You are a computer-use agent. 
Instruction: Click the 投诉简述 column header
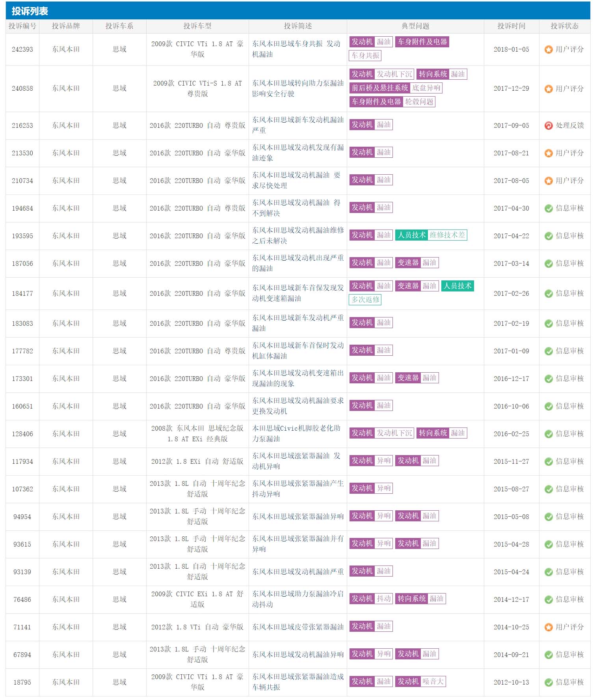click(x=298, y=26)
